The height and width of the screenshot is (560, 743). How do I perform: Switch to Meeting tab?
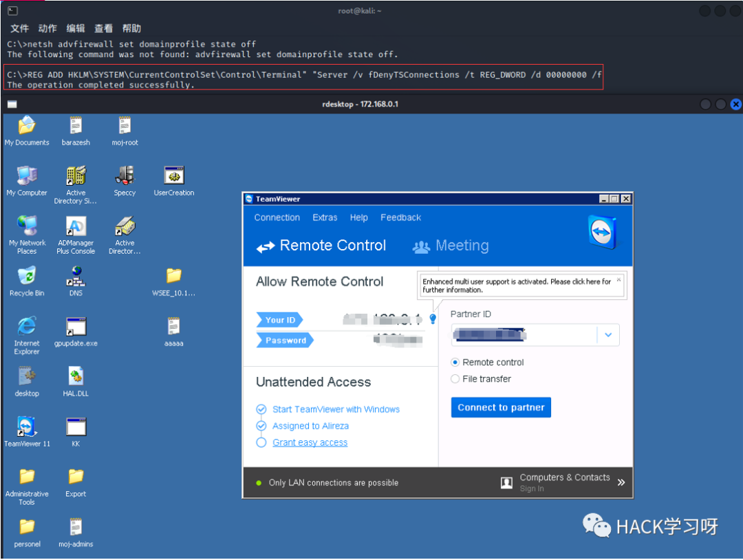point(451,246)
